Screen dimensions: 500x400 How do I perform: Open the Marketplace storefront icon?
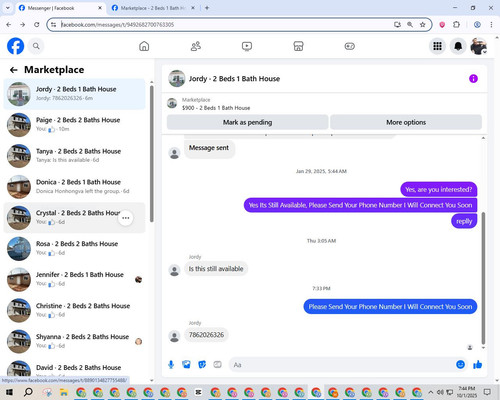click(298, 46)
